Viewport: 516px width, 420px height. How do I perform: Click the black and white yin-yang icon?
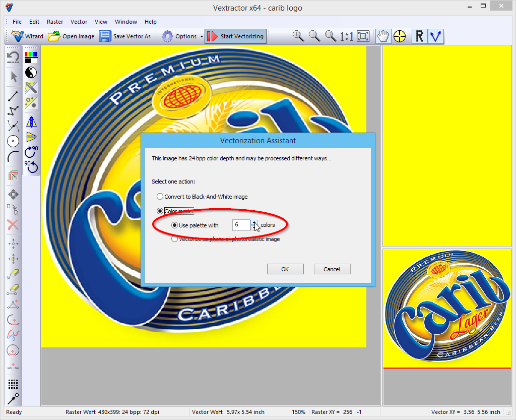click(x=31, y=72)
